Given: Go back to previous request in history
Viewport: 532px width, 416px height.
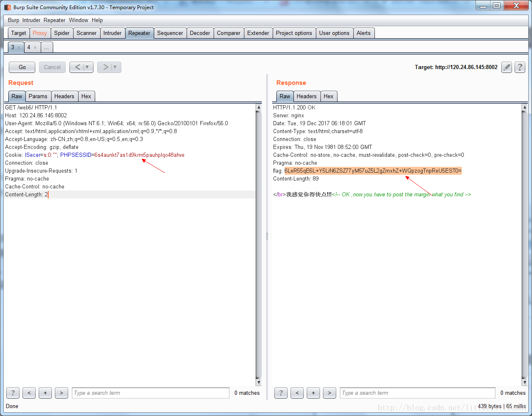Looking at the screenshot, I should tap(77, 67).
